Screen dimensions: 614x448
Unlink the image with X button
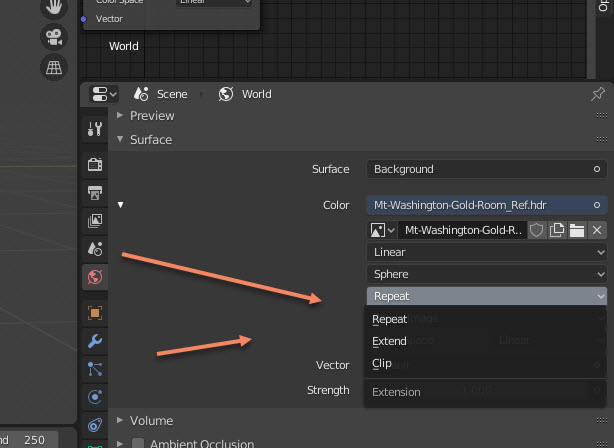[597, 230]
